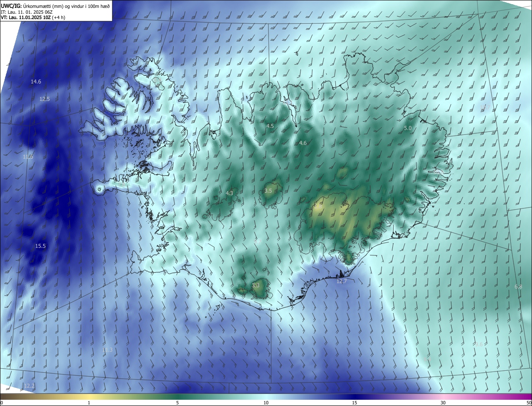Click the 6.8 value label

518,287
